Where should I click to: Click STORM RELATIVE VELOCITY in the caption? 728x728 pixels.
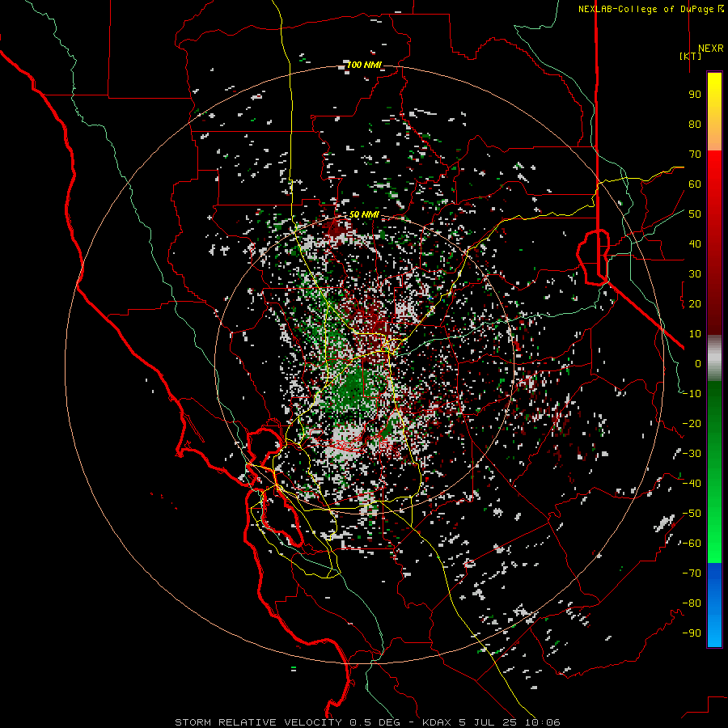[x=258, y=722]
